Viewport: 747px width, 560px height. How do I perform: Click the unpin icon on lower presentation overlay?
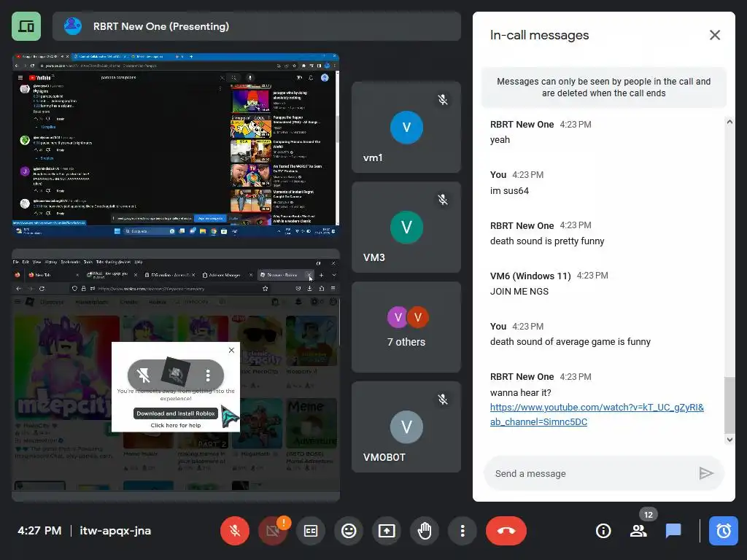tap(143, 376)
